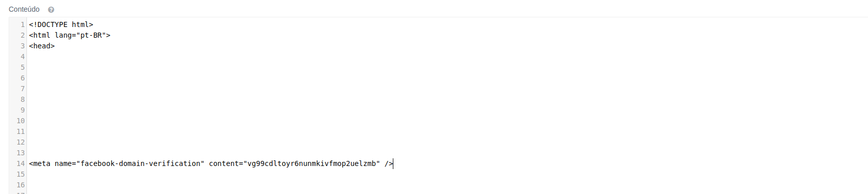
Task: Click gutter line number 16
Action: (x=20, y=185)
